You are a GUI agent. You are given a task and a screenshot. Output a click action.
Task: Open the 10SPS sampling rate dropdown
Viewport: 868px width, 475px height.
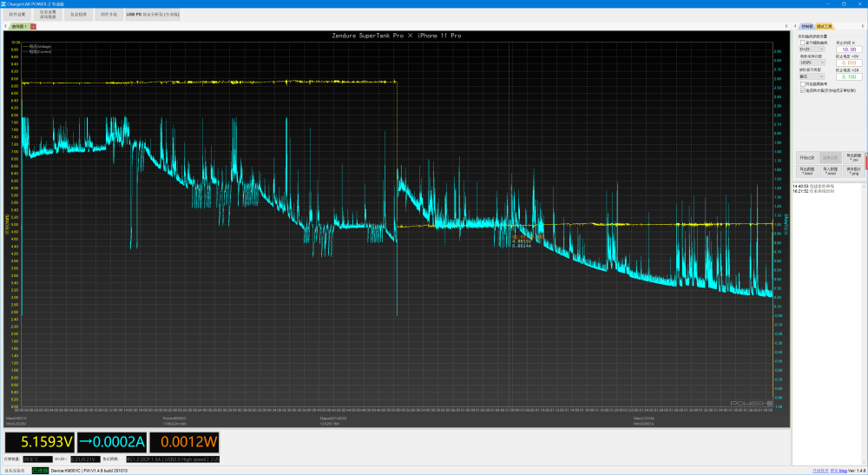812,63
